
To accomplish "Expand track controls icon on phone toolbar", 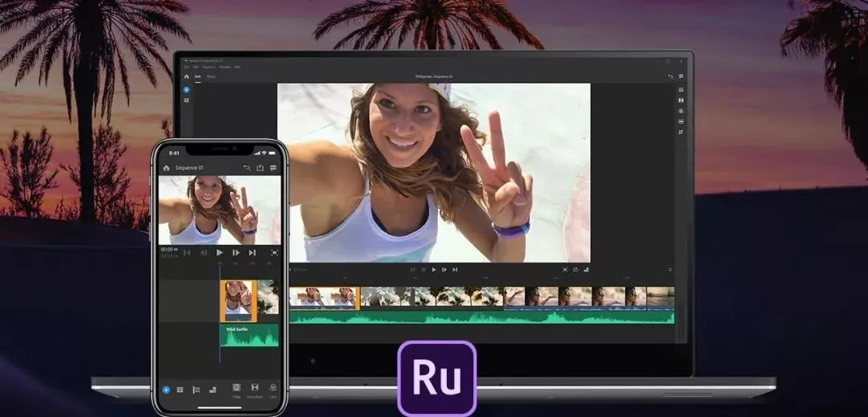I will 196,390.
